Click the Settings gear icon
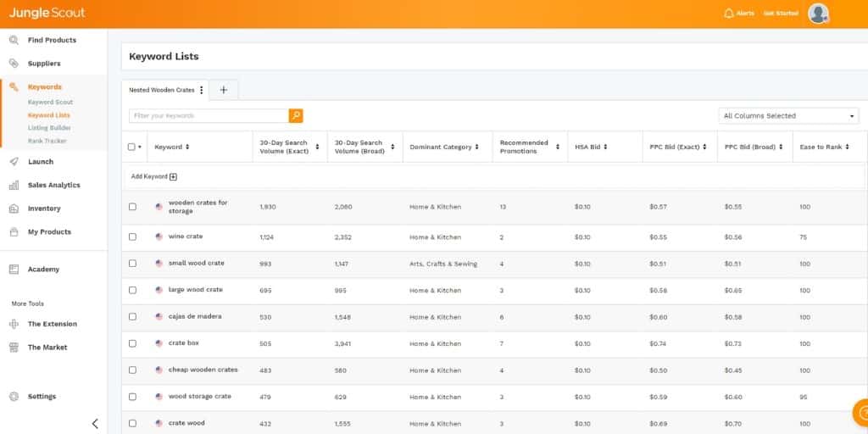868x434 pixels. tap(14, 397)
